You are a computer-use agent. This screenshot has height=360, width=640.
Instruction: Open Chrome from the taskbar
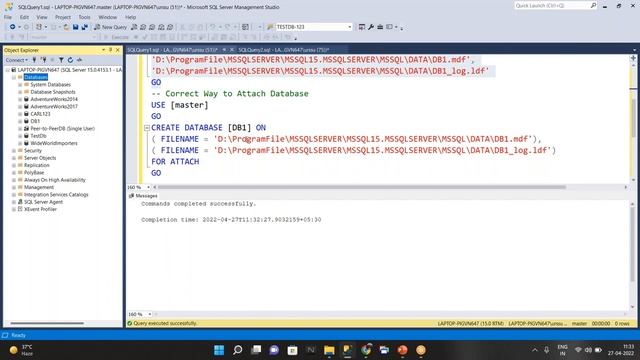click(x=366, y=350)
